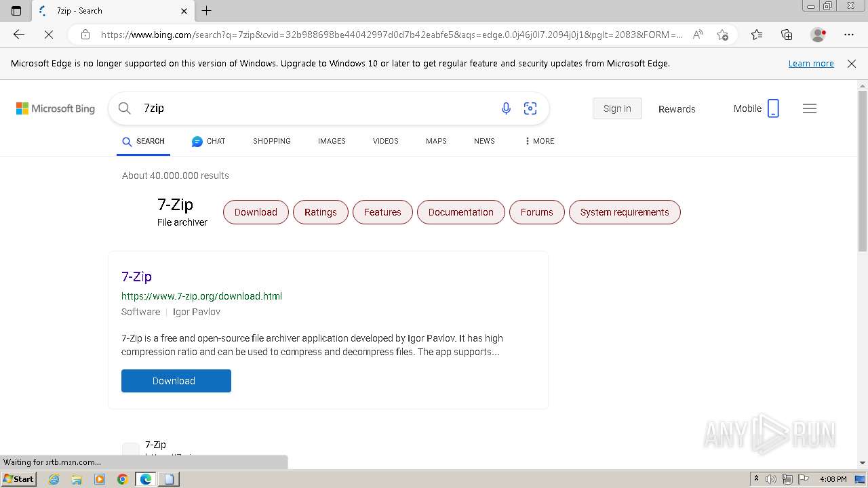Open a new browser tab
This screenshot has height=488, width=868.
click(207, 11)
